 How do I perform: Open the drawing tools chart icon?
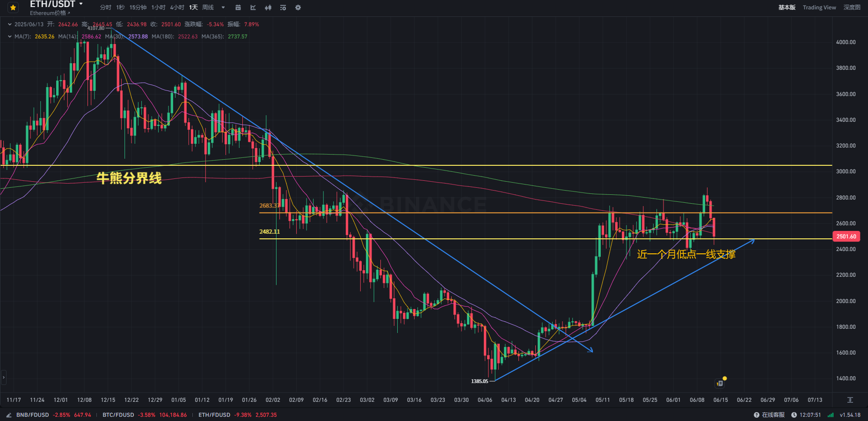click(x=253, y=7)
